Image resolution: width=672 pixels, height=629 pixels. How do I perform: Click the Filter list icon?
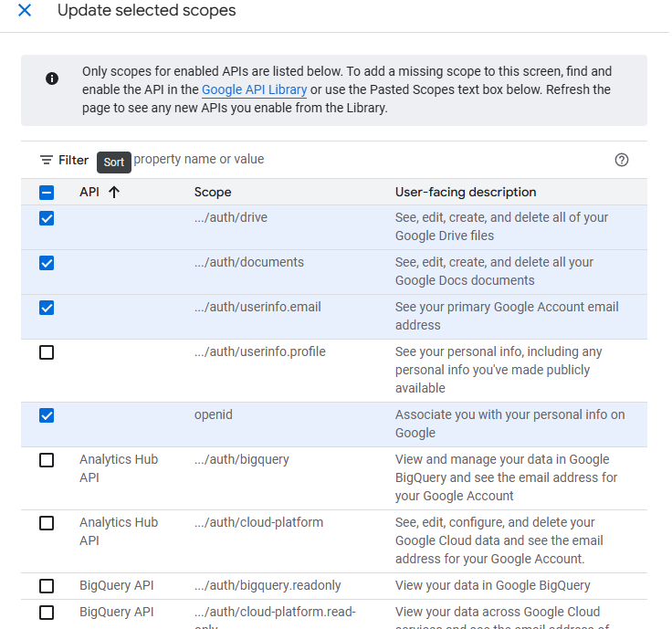(47, 160)
